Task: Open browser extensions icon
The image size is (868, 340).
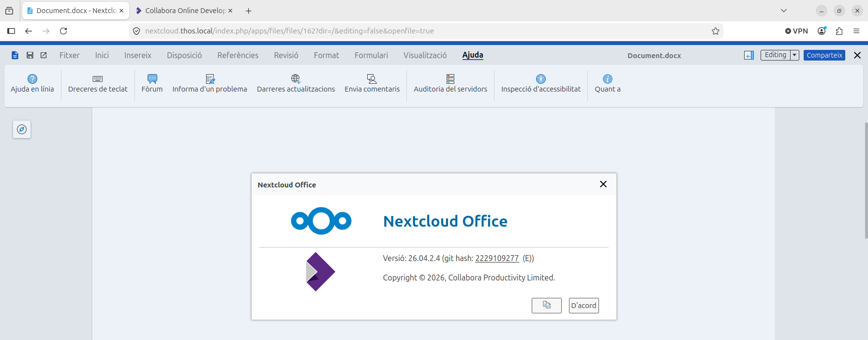Action: coord(839,31)
